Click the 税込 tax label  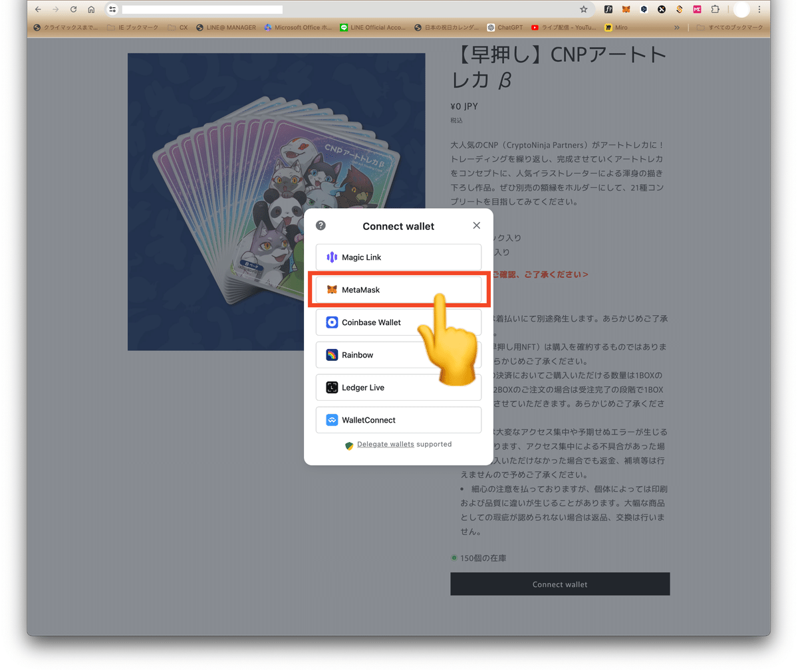(456, 120)
